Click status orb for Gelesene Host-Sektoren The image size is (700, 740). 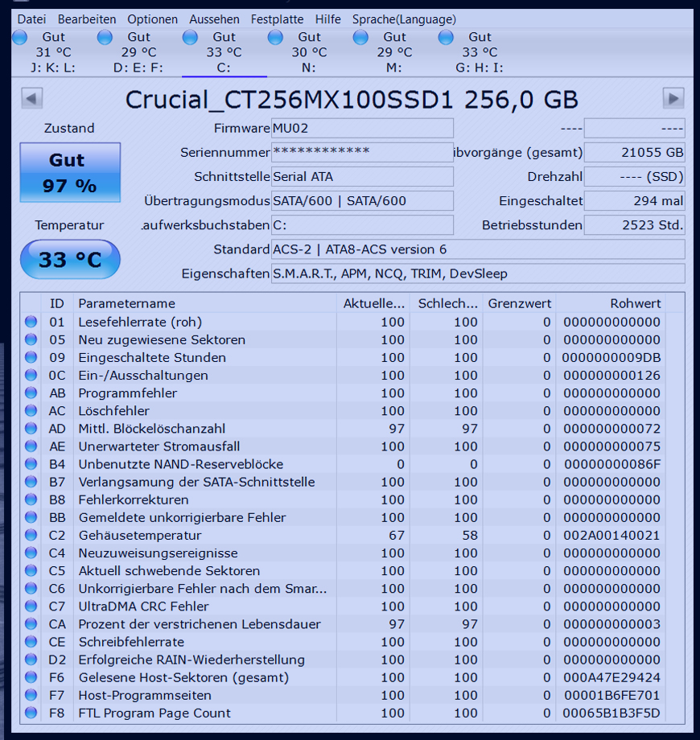point(31,677)
